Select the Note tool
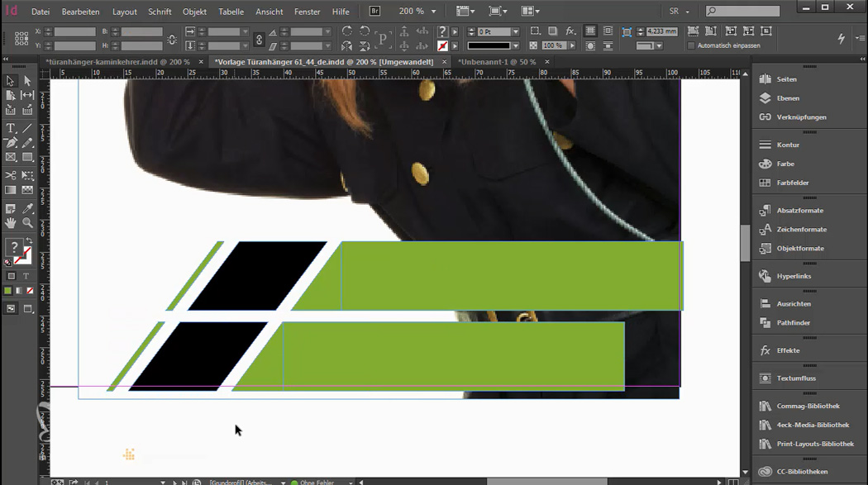 click(10, 208)
